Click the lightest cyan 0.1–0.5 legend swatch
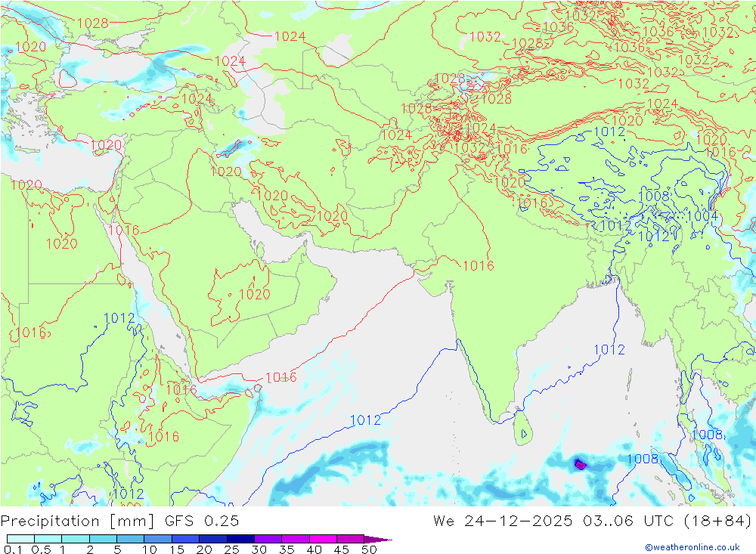 (20, 539)
